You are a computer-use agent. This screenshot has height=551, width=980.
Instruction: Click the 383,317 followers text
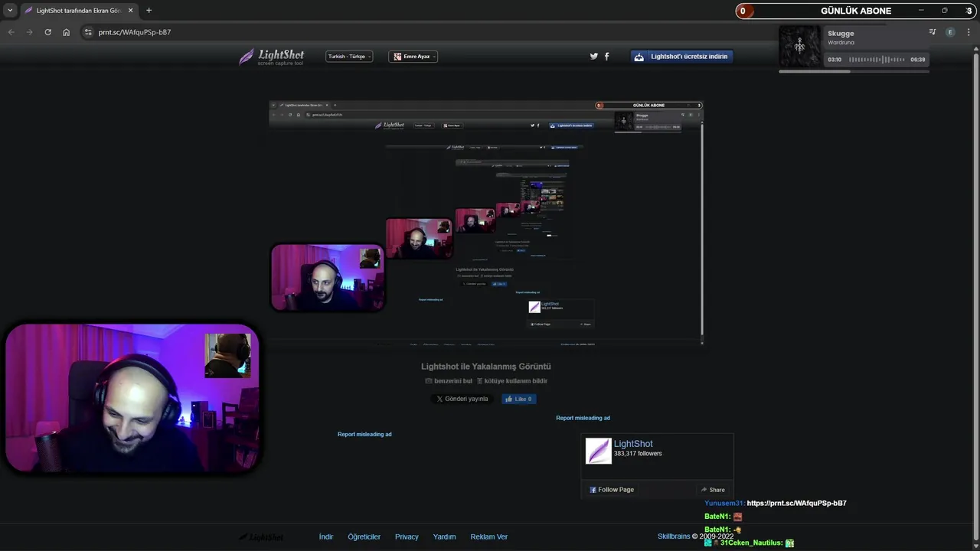(638, 454)
